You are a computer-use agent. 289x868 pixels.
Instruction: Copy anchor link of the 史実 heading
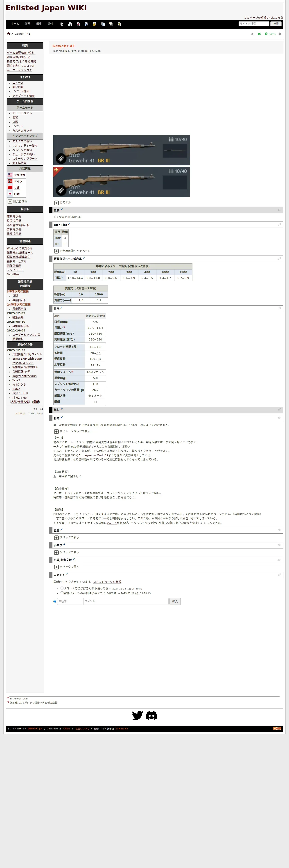coord(279,530)
